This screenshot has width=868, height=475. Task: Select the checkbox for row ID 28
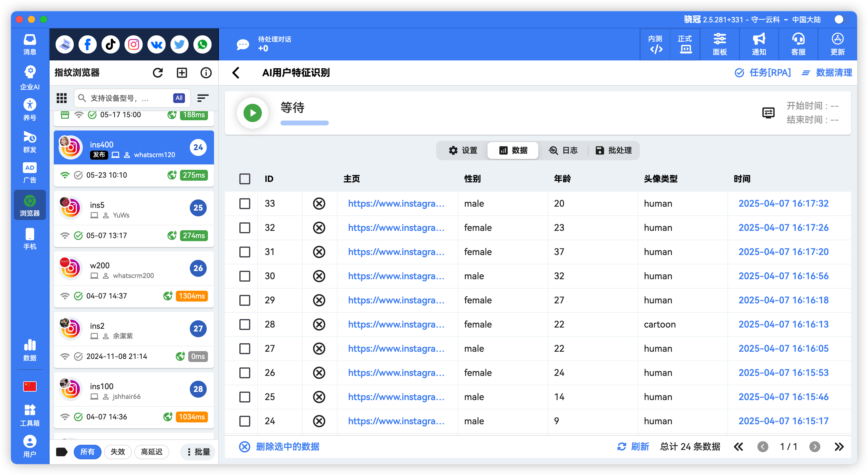click(x=245, y=324)
